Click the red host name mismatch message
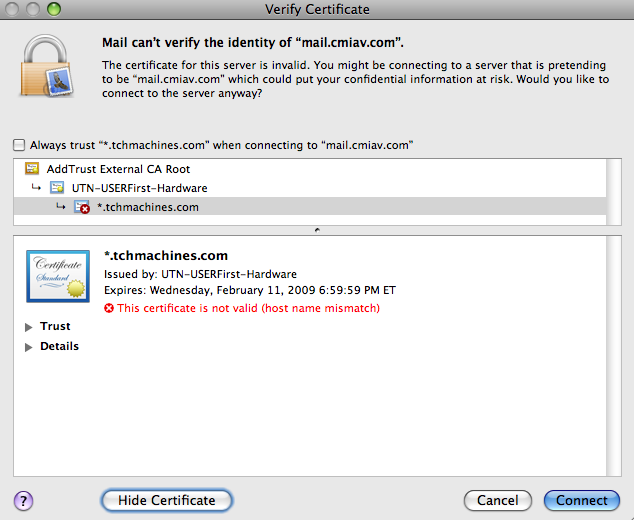 248,309
